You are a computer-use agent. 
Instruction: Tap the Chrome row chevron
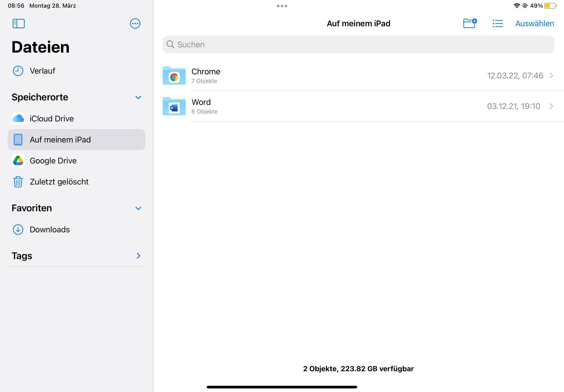point(552,75)
